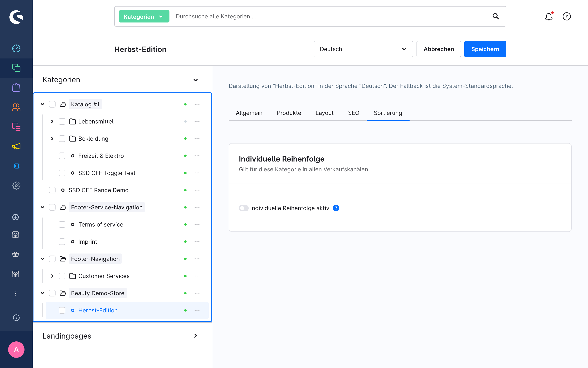Open the context menu dots for Lebensmittel
588x368 pixels.
(197, 121)
